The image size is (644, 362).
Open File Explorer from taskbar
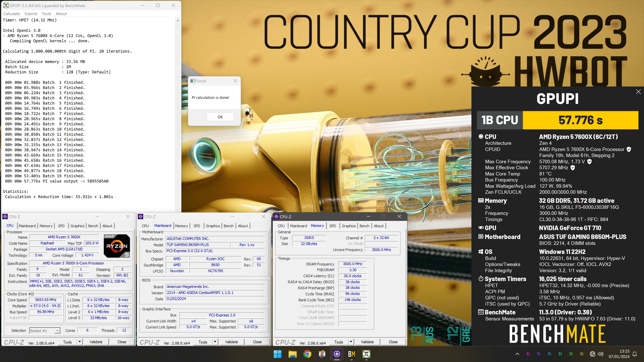292,354
